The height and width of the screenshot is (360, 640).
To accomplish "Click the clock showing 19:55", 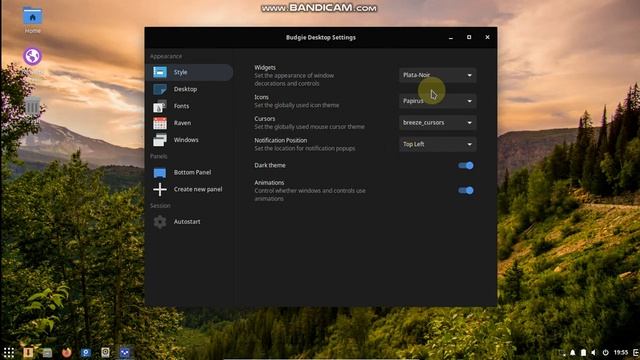I will 620,352.
